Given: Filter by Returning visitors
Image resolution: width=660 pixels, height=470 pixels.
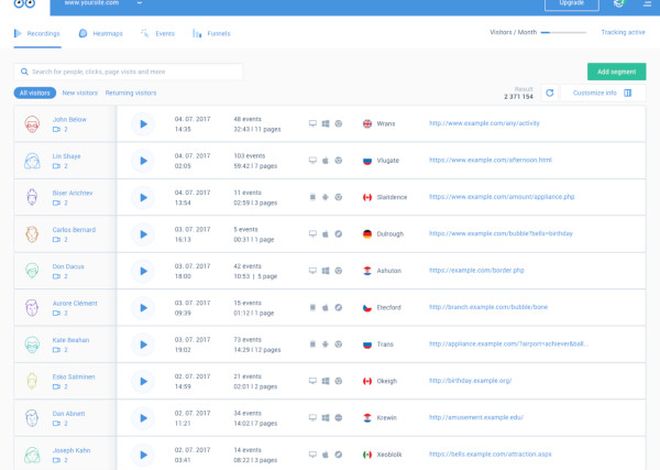Looking at the screenshot, I should tap(130, 93).
